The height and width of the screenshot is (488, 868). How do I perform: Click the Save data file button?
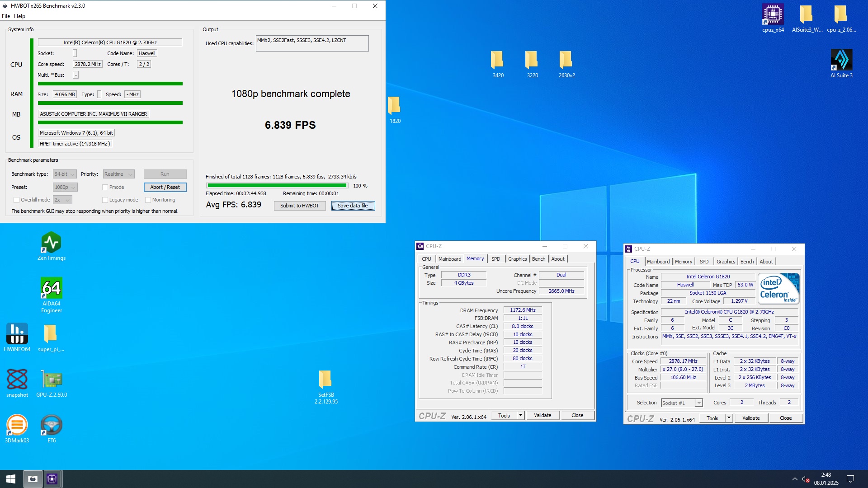click(353, 206)
